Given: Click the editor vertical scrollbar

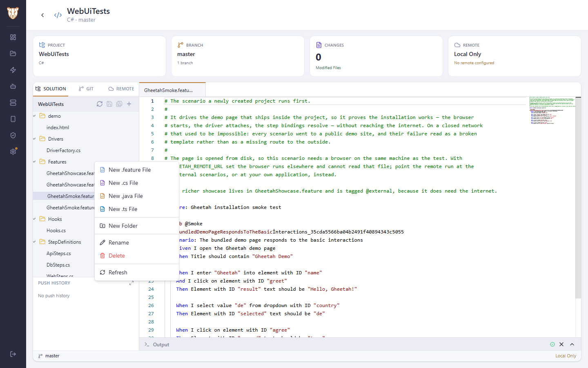Looking at the screenshot, I should pos(578,197).
